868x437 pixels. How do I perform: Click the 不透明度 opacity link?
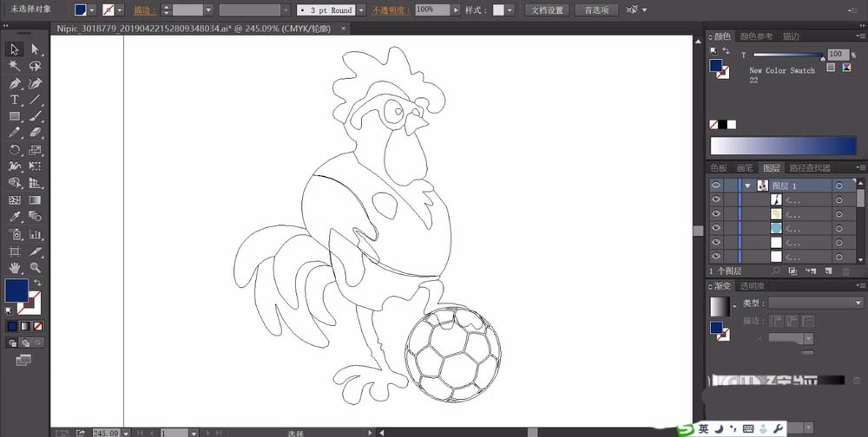click(391, 10)
